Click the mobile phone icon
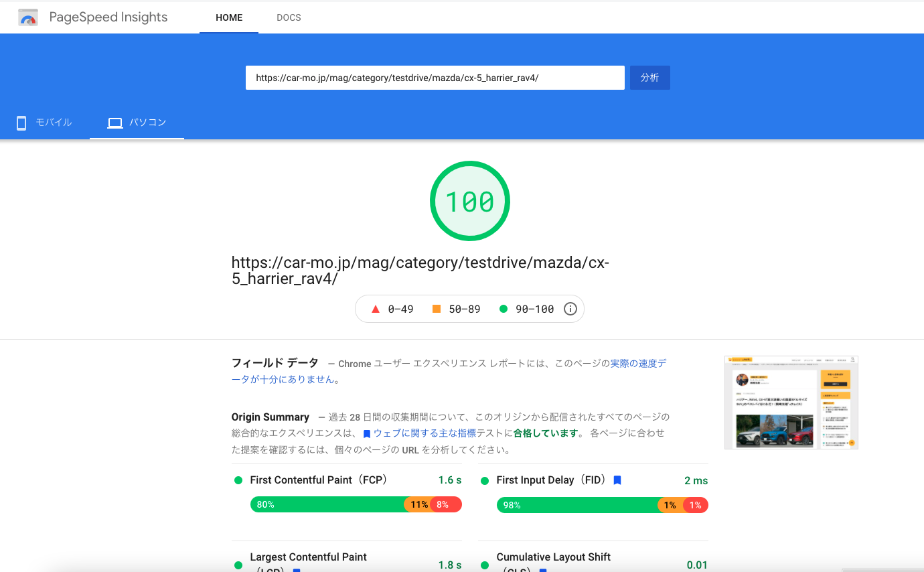The height and width of the screenshot is (572, 924). (x=21, y=123)
